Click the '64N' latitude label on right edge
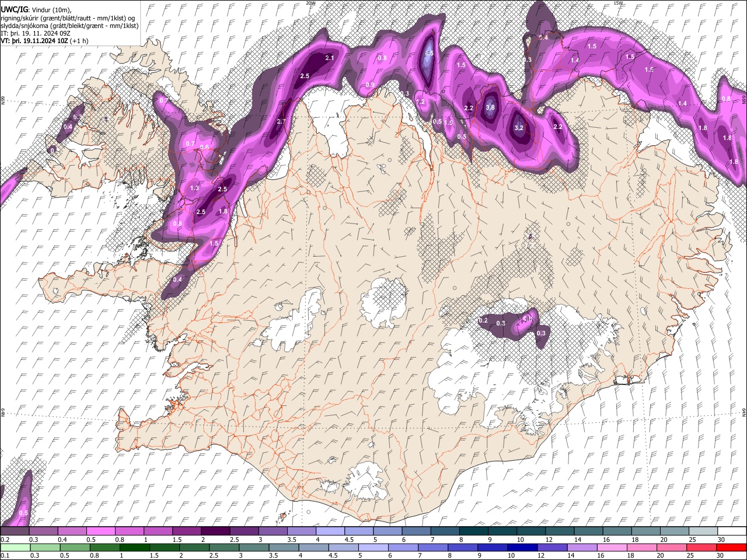 pos(744,411)
